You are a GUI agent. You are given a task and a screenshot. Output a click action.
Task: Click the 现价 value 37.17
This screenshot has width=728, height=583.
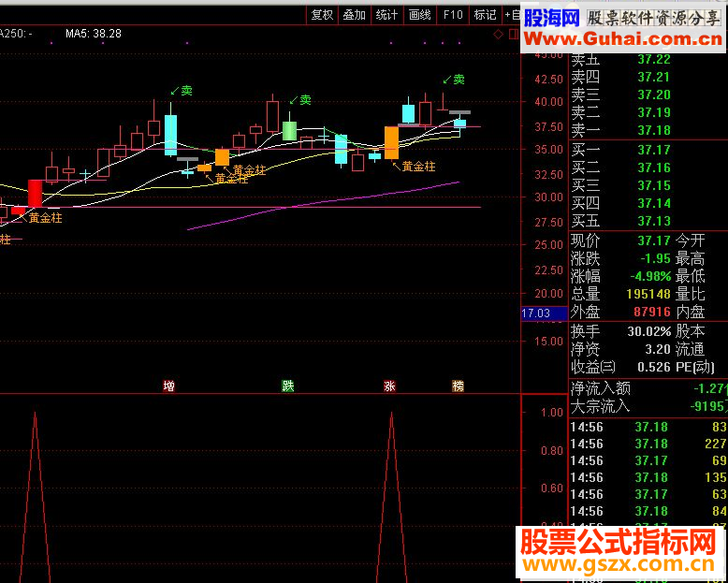[654, 240]
